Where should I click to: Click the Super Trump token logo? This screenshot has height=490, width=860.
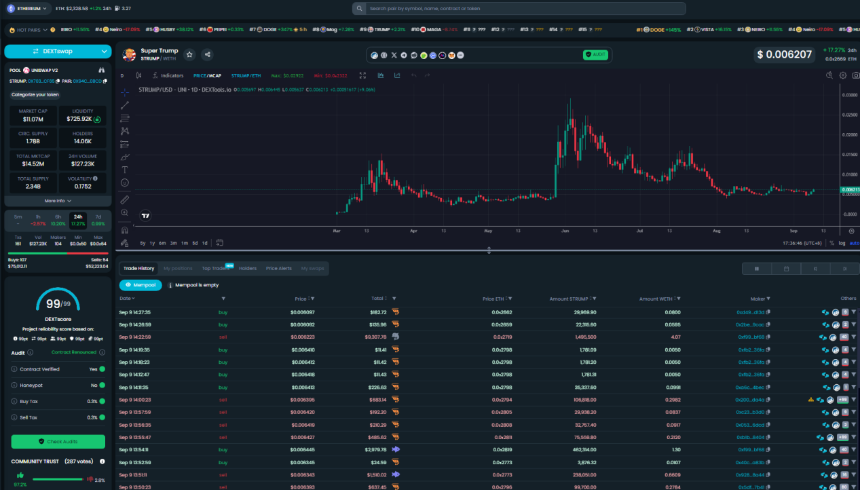[x=129, y=54]
